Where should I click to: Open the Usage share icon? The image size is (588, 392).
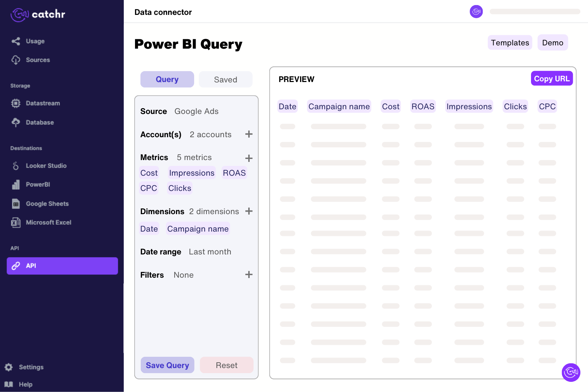point(16,41)
